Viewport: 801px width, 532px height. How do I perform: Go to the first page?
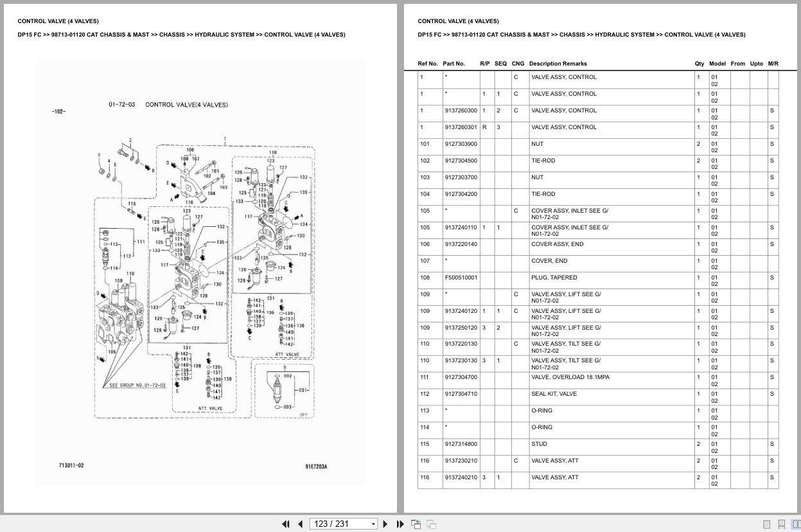coord(286,524)
